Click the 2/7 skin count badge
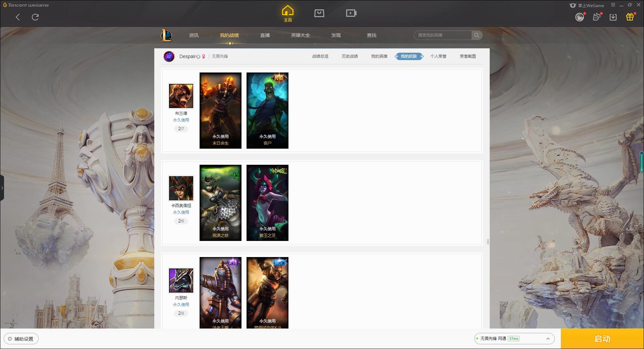644x349 pixels. [x=181, y=129]
